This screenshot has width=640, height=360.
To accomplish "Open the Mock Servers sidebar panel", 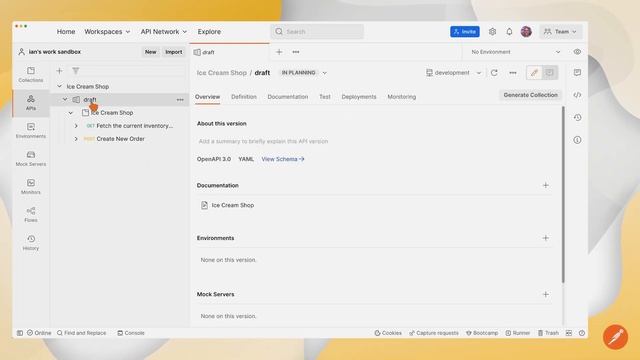I will (31, 159).
